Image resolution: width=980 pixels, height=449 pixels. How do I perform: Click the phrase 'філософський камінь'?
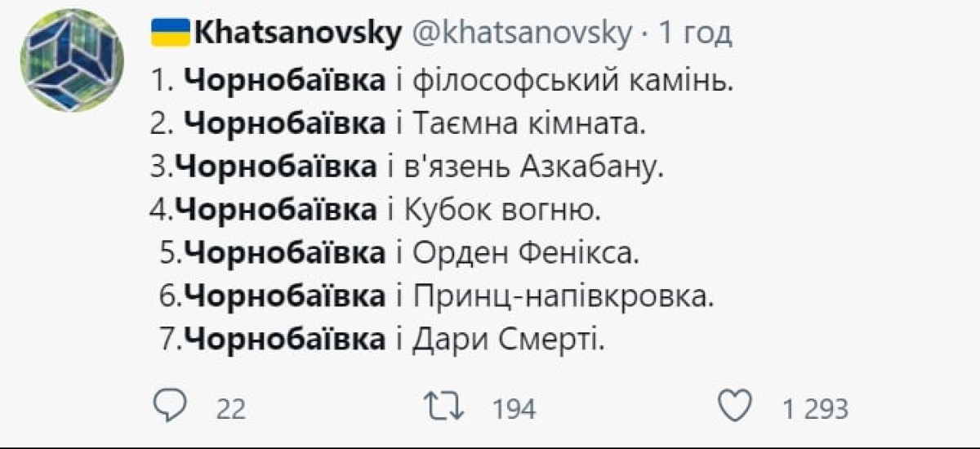[571, 82]
